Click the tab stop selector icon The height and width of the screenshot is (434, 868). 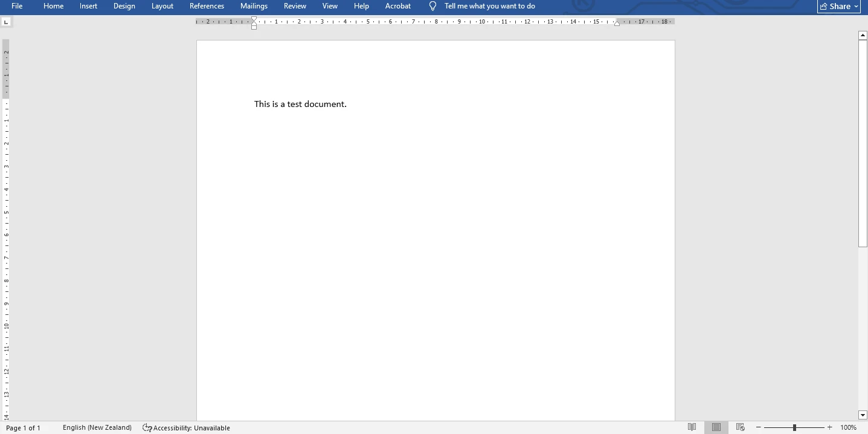tap(6, 22)
